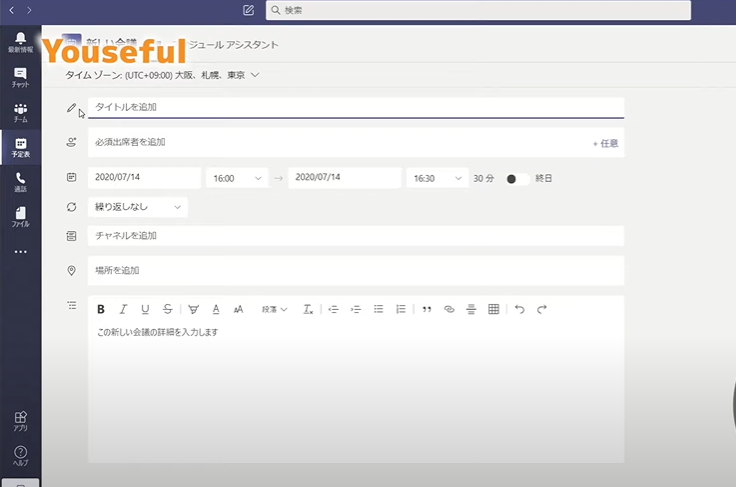
Task: Click the search box
Action: 478,10
